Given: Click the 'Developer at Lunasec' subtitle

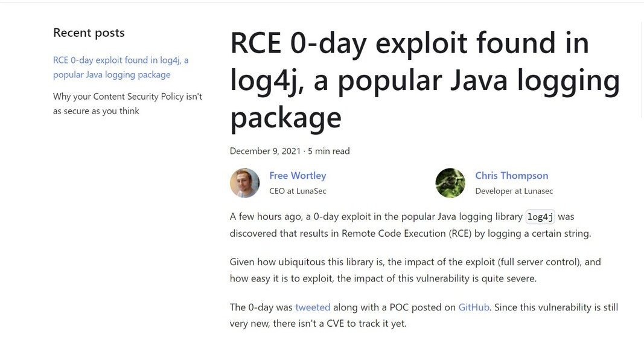Looking at the screenshot, I should [x=514, y=191].
